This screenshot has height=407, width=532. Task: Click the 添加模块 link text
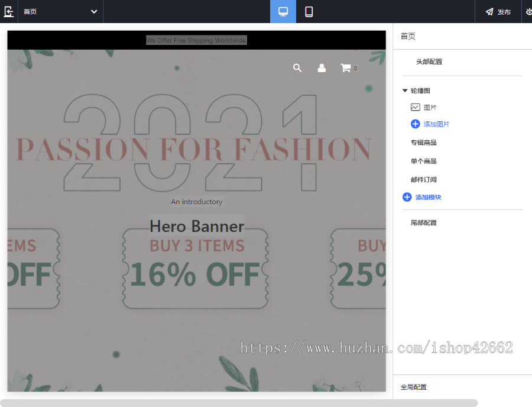tap(428, 197)
